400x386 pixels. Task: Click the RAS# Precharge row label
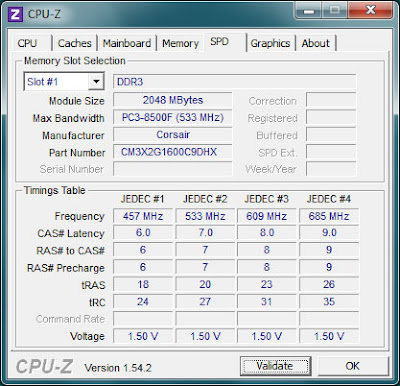click(66, 268)
